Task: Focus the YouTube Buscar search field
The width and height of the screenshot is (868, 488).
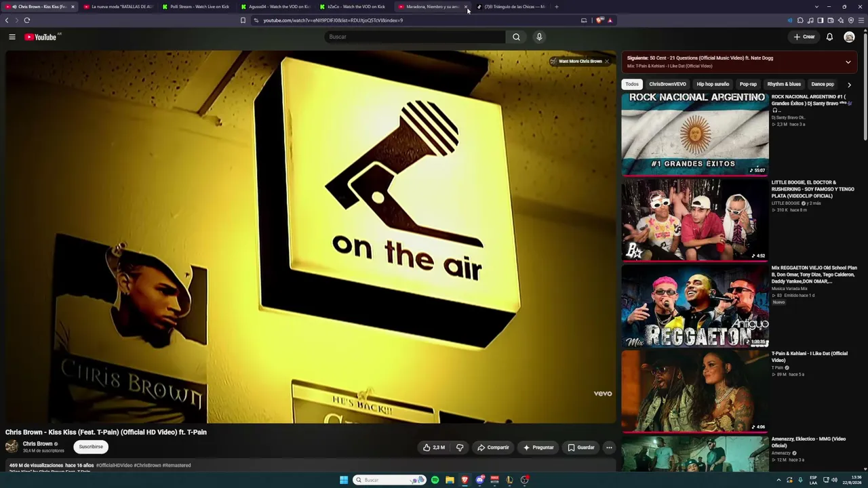Action: [x=414, y=37]
